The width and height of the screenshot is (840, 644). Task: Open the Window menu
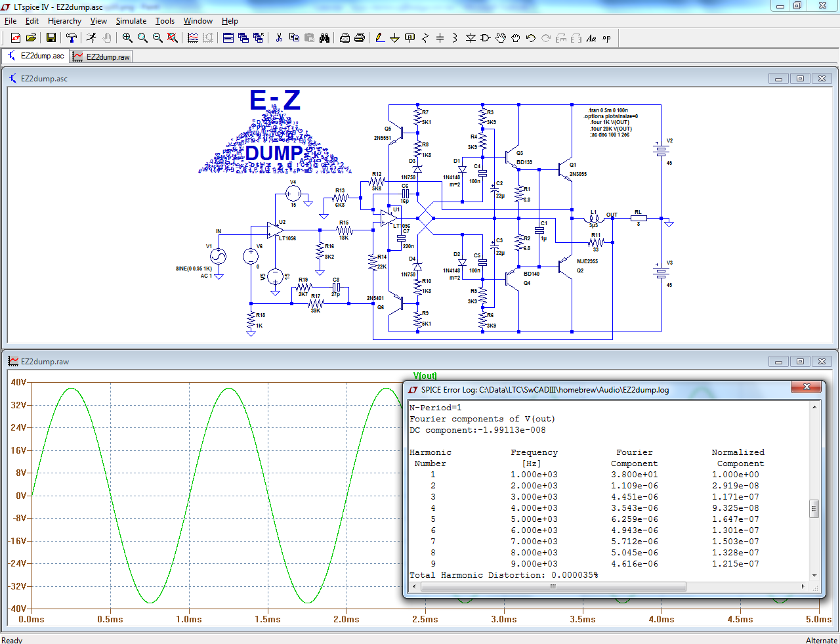pyautogui.click(x=198, y=21)
